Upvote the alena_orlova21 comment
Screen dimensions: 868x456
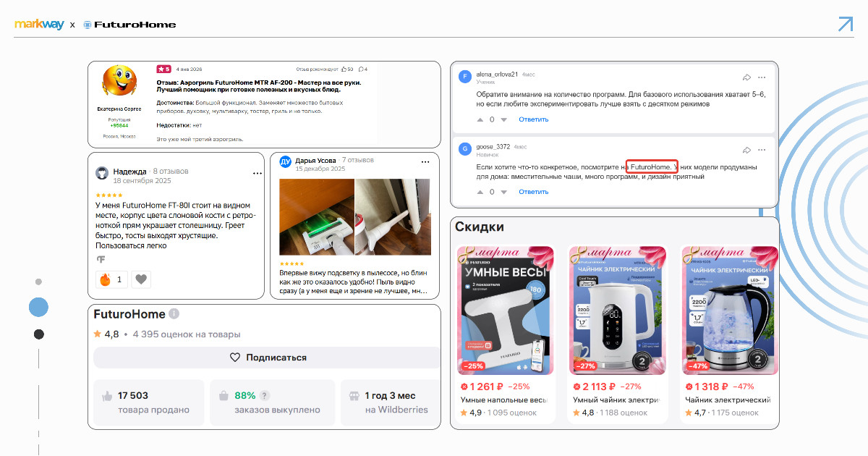[480, 119]
